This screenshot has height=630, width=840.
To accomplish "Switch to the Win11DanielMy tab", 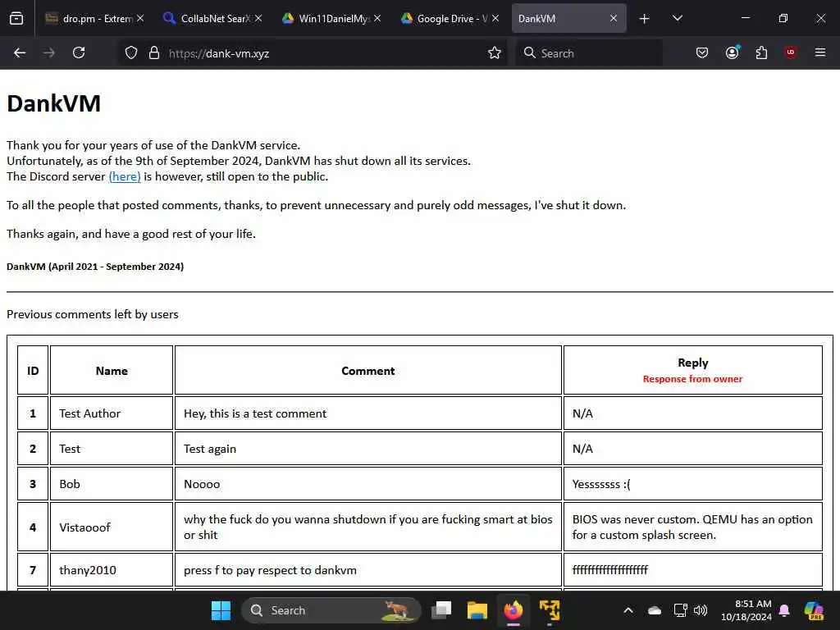I will [x=332, y=18].
